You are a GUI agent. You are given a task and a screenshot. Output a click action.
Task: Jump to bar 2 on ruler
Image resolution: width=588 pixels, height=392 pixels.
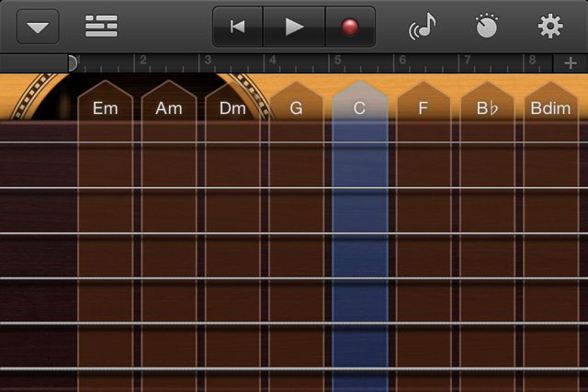(143, 60)
